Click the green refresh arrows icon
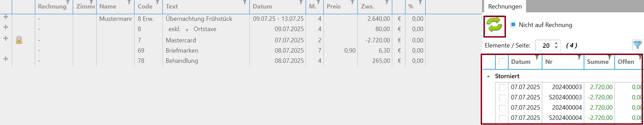 (x=494, y=26)
